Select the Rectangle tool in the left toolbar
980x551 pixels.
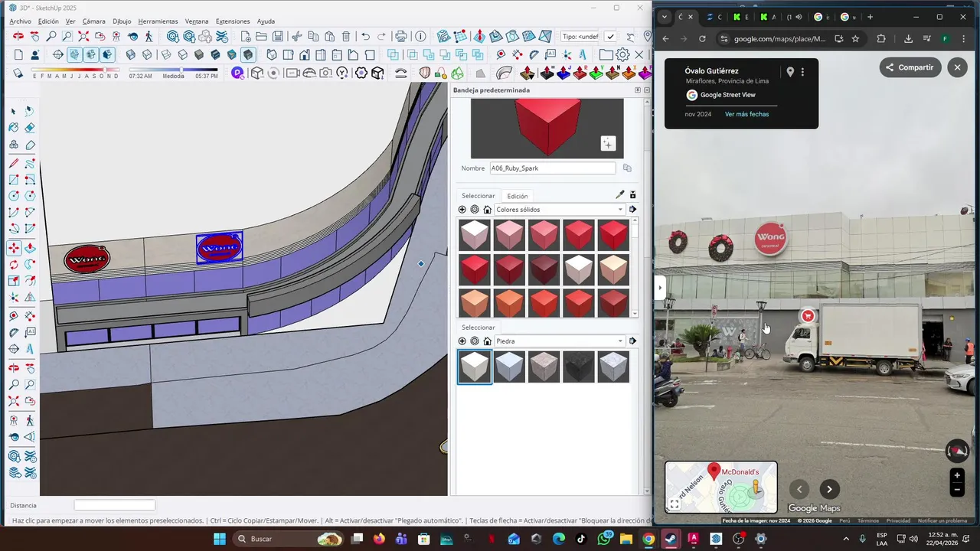point(13,179)
